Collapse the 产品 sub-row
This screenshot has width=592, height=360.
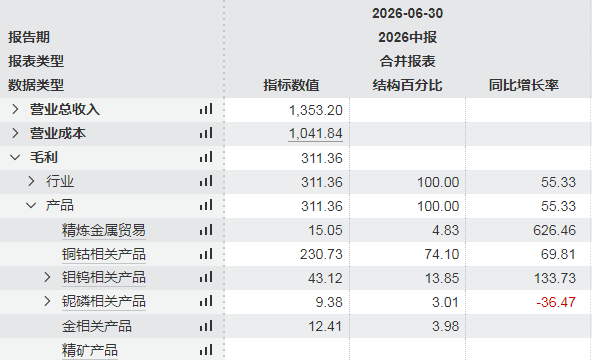31,206
